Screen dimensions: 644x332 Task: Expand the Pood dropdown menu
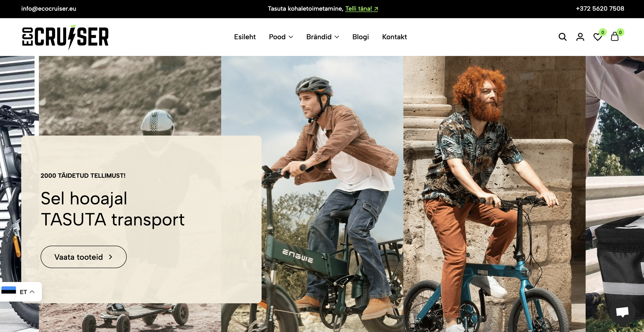281,37
